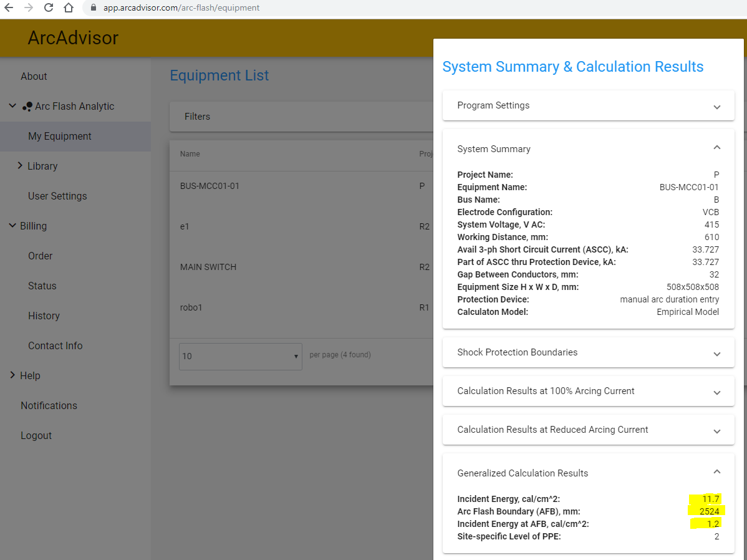
Task: Click the Incident Energy at AFB value 1.2
Action: pyautogui.click(x=713, y=524)
